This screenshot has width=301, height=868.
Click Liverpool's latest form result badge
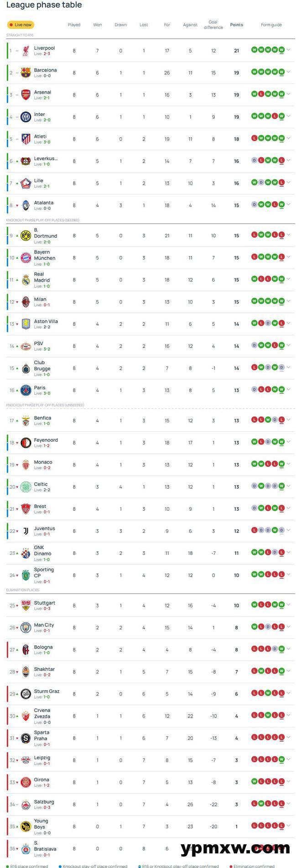pos(282,50)
